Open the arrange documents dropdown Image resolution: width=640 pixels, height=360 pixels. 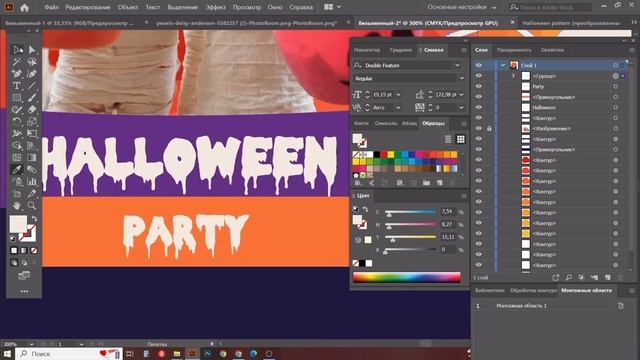click(x=333, y=7)
